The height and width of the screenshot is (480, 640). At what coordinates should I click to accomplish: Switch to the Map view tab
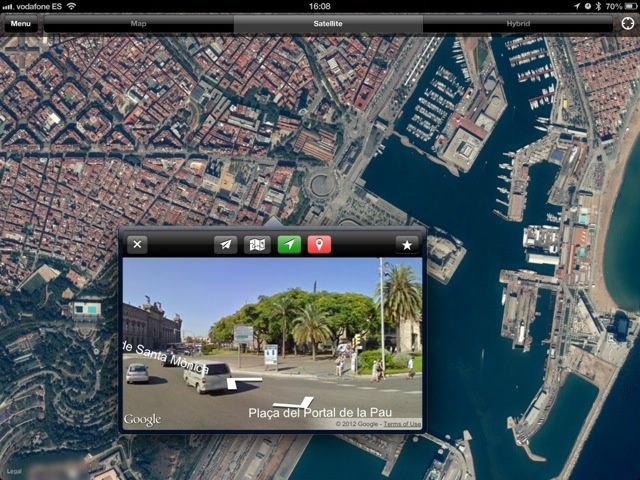point(138,23)
